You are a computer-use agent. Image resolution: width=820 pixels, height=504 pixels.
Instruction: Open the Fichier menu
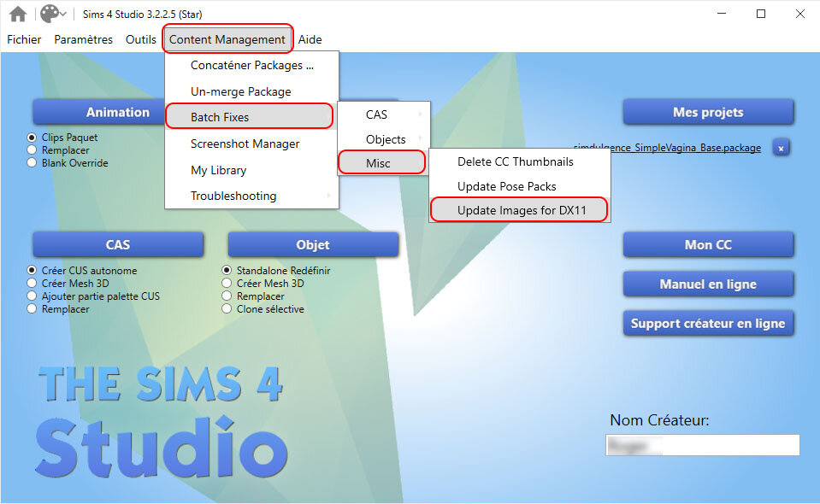(24, 39)
